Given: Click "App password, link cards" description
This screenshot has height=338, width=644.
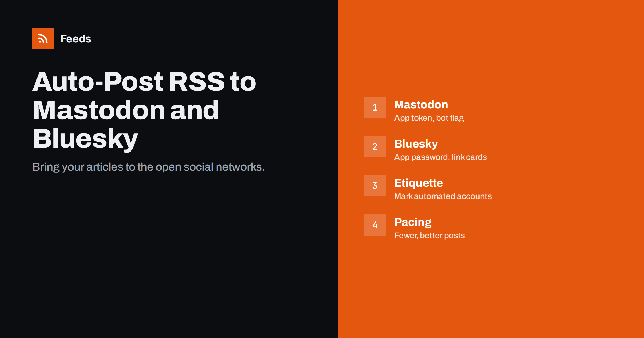Looking at the screenshot, I should coord(440,157).
